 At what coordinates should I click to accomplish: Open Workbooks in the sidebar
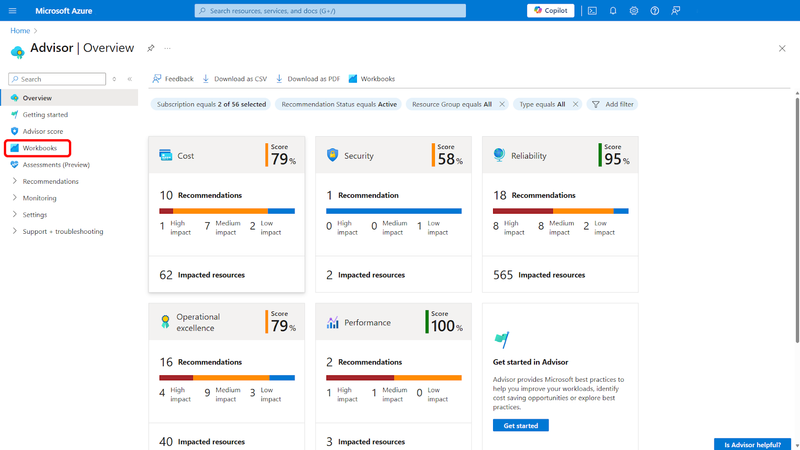pos(38,148)
